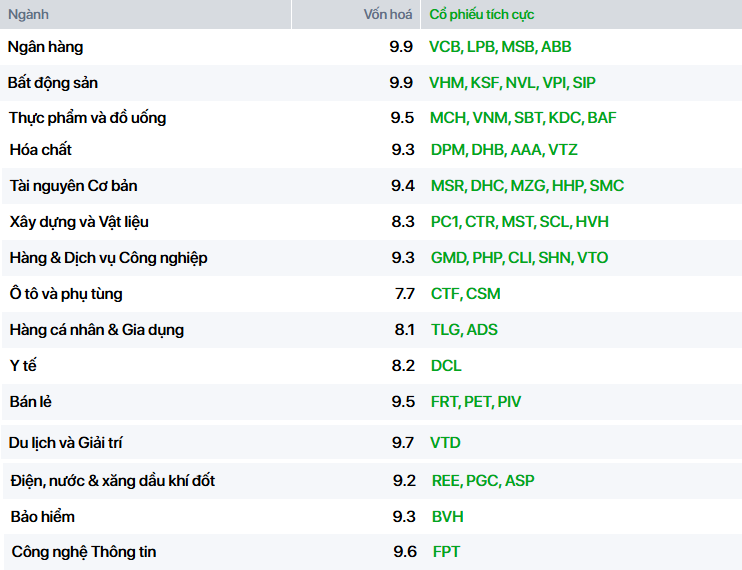Click the FPT stock code
The width and height of the screenshot is (742, 570).
[446, 552]
